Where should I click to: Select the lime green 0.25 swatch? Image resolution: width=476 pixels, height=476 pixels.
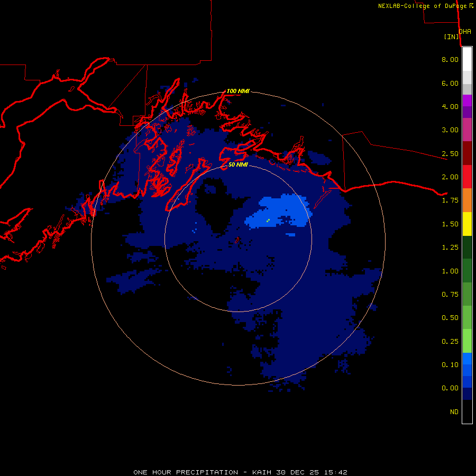click(467, 341)
